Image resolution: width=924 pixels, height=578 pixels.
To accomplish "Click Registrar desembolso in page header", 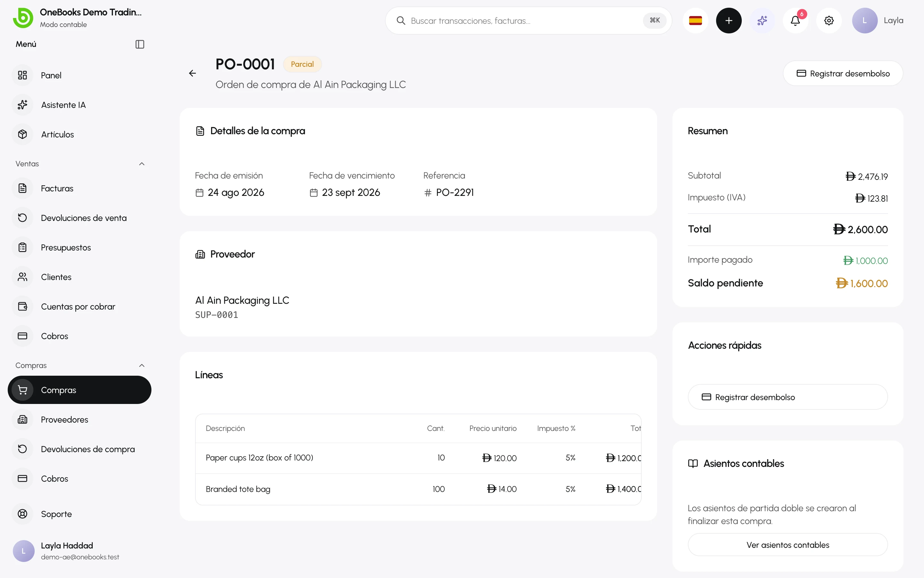I will coord(843,74).
